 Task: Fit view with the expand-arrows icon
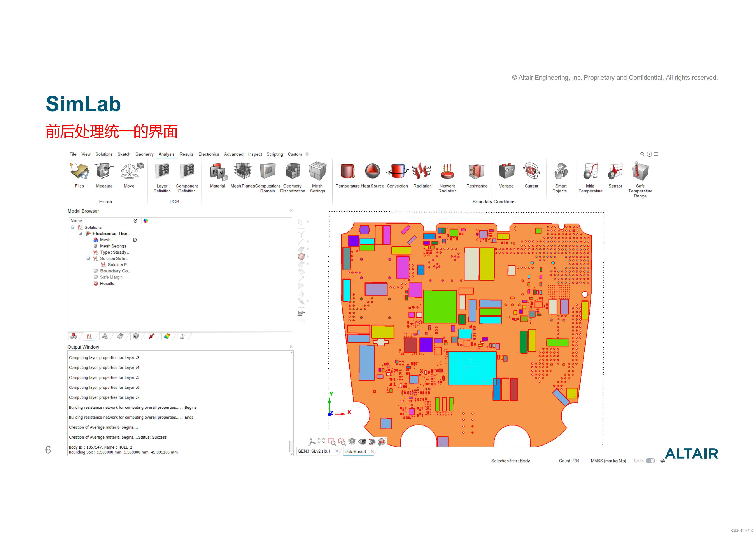point(321,441)
